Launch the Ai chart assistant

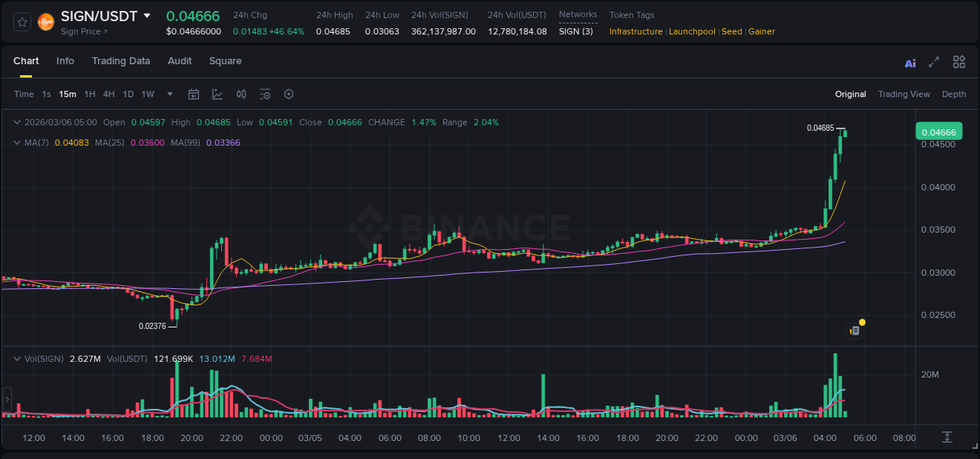(910, 62)
